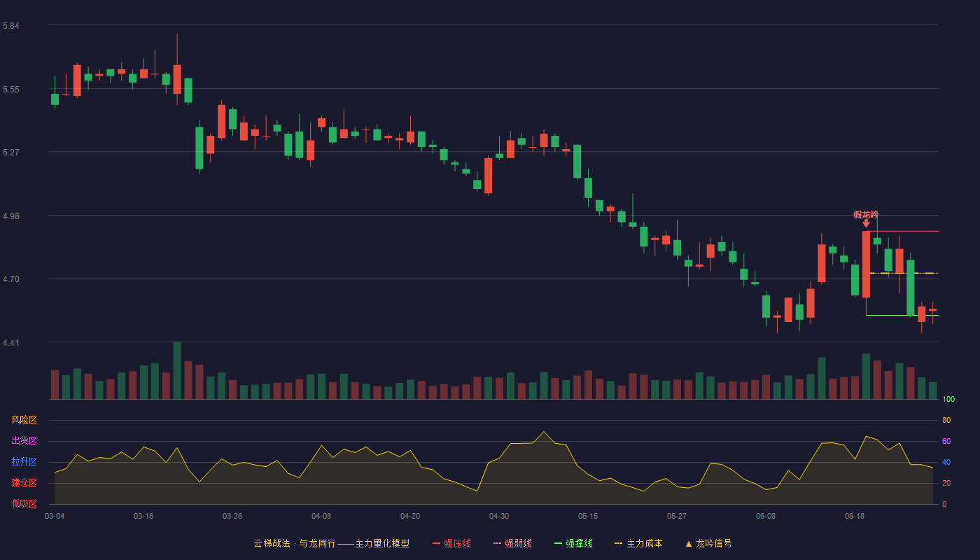This screenshot has height=560, width=980.
Task: Click the 05-27 date label
Action: pyautogui.click(x=677, y=516)
